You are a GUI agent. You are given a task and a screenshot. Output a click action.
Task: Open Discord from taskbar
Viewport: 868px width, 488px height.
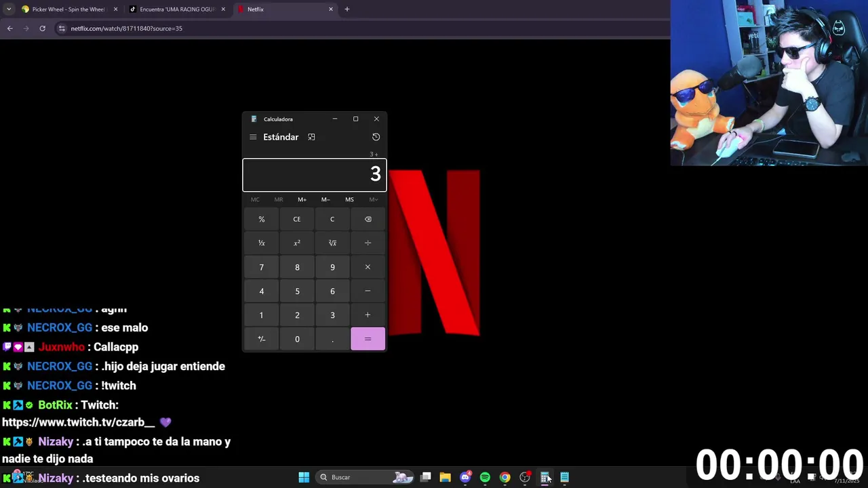coord(465,477)
